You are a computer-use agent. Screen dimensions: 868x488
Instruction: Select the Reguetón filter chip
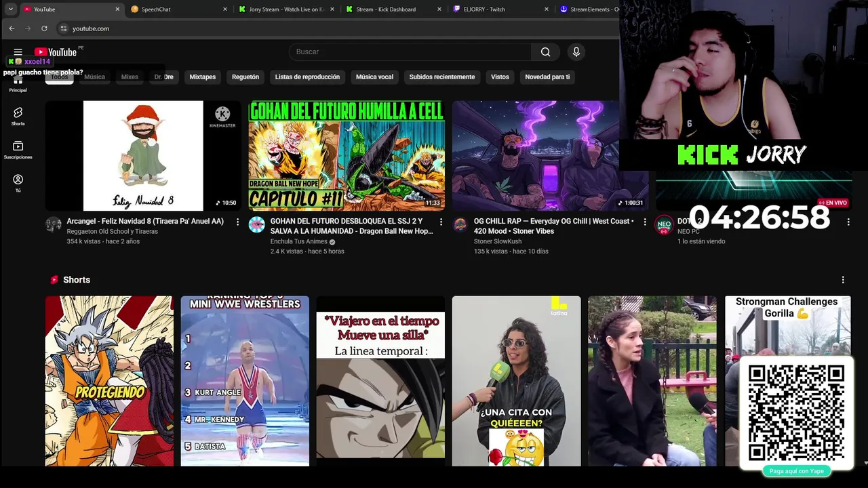(x=245, y=77)
